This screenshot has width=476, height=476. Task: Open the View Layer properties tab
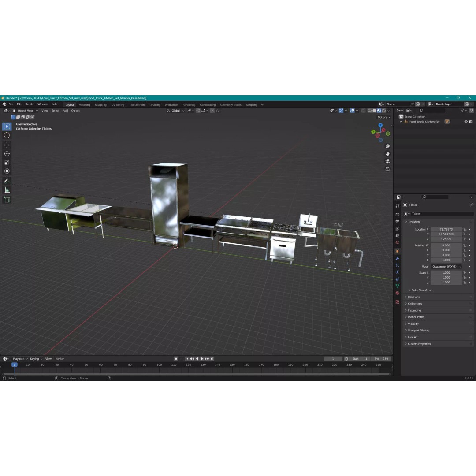pyautogui.click(x=398, y=229)
